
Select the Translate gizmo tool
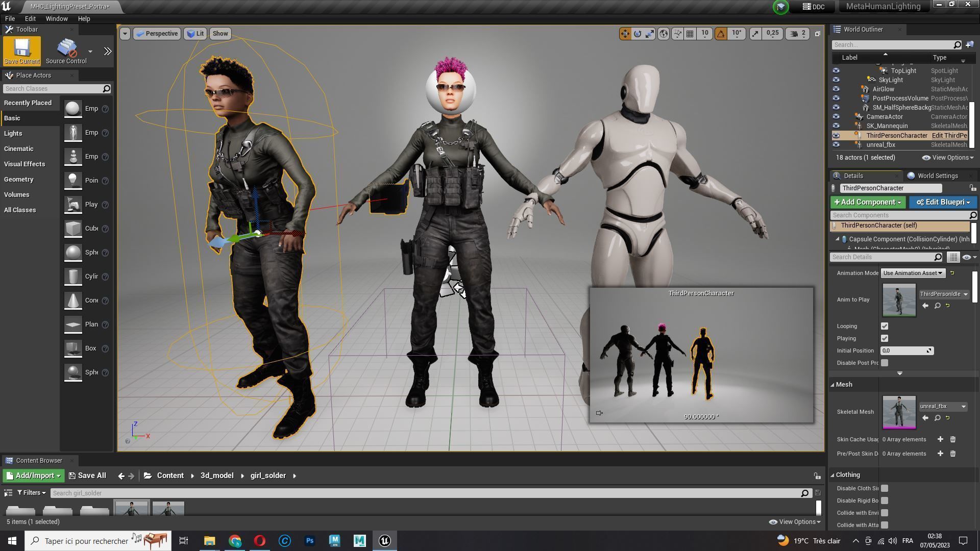(x=625, y=33)
